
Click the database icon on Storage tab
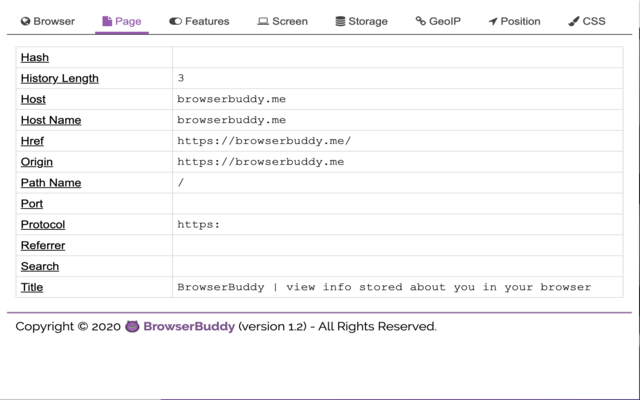click(x=340, y=21)
